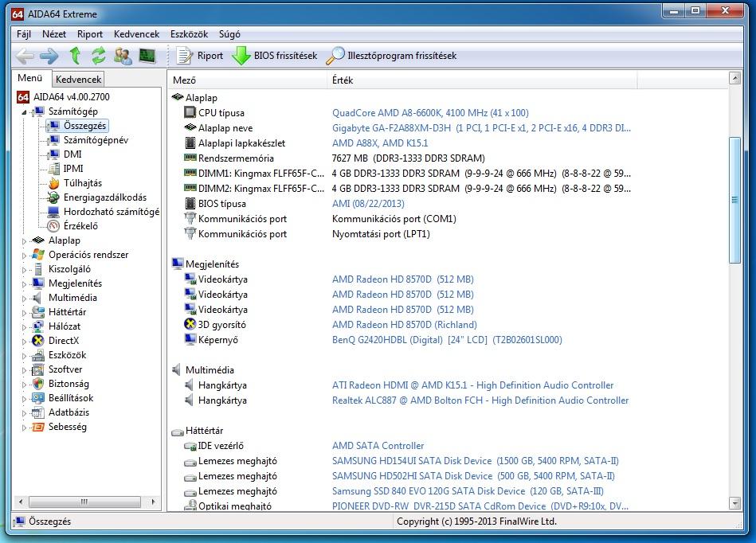Click the Energiagazdálkodás icon in tree

tap(53, 197)
